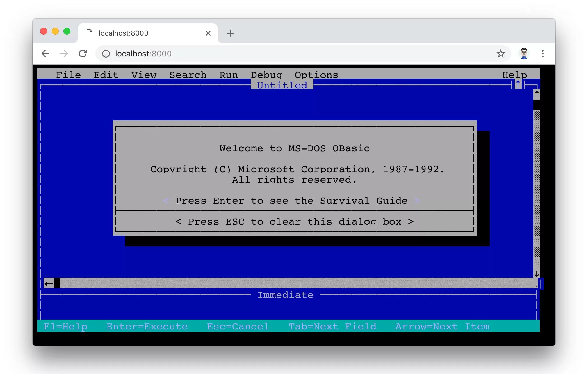Image resolution: width=588 pixels, height=374 pixels.
Task: Bookmark page with star icon
Action: click(500, 54)
